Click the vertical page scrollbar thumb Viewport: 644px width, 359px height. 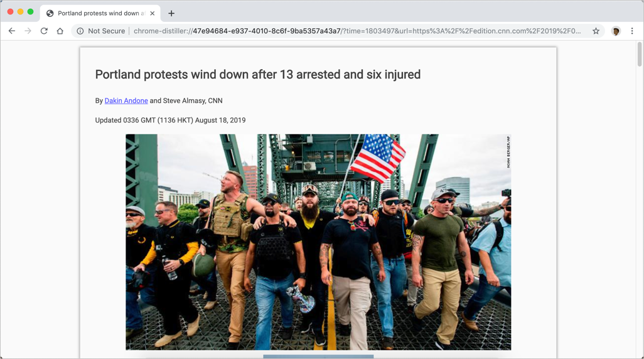point(640,54)
